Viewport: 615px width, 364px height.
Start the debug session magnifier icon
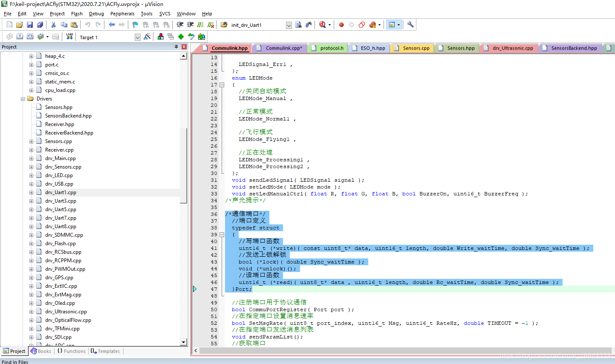(323, 25)
